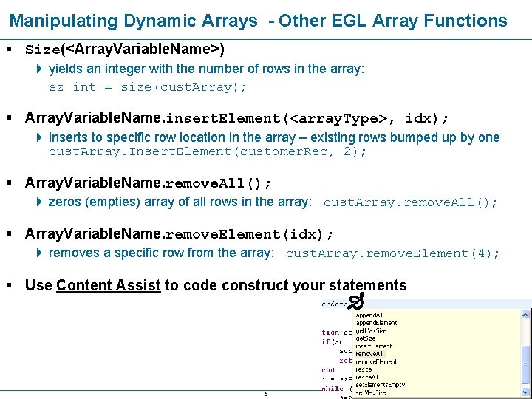Click the insertElement(<arrayType>, idx) heading
Screen dimensions: 532x399
236,118
